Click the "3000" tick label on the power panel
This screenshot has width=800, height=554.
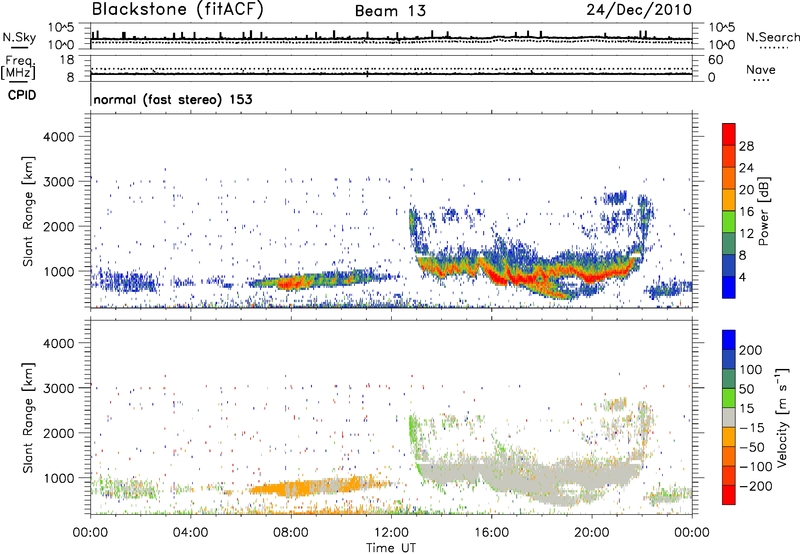pyautogui.click(x=59, y=182)
